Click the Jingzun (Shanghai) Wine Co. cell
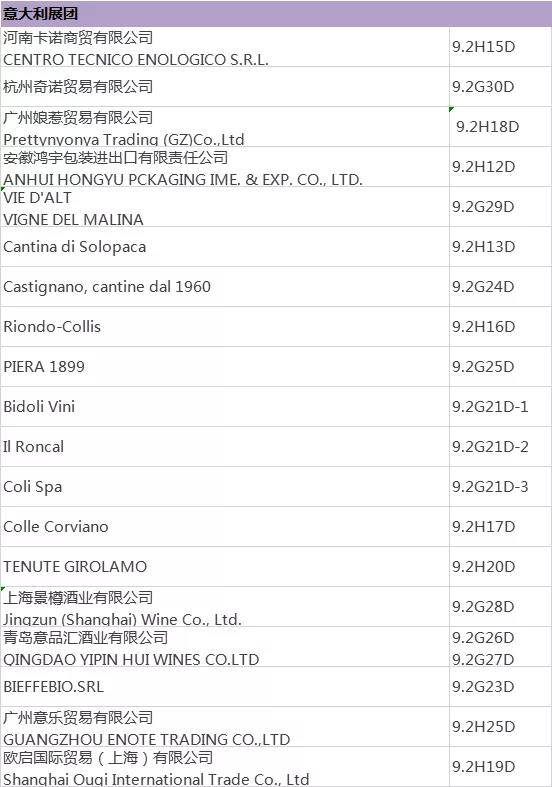Image resolution: width=552 pixels, height=787 pixels. pos(225,606)
